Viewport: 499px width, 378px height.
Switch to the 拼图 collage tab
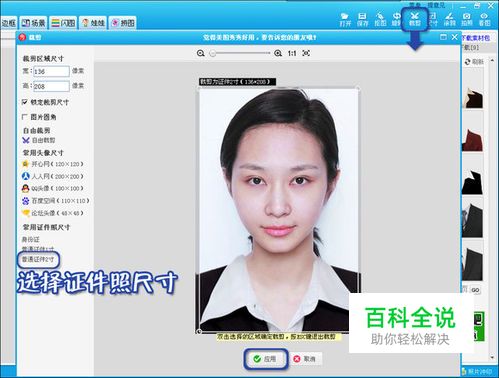coord(123,23)
